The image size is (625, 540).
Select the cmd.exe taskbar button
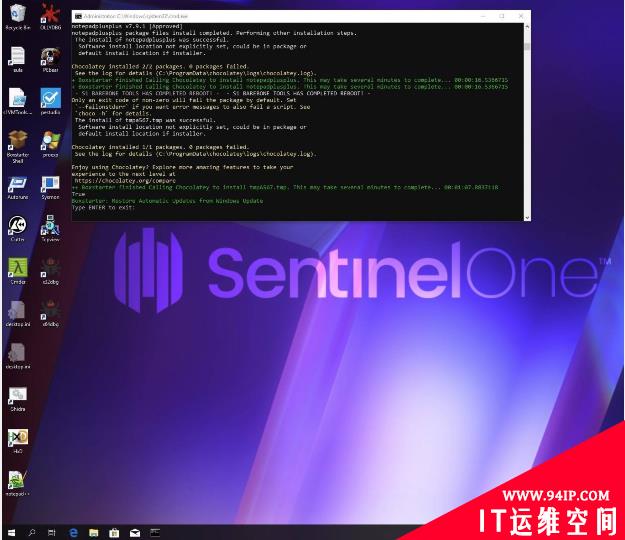point(155,532)
